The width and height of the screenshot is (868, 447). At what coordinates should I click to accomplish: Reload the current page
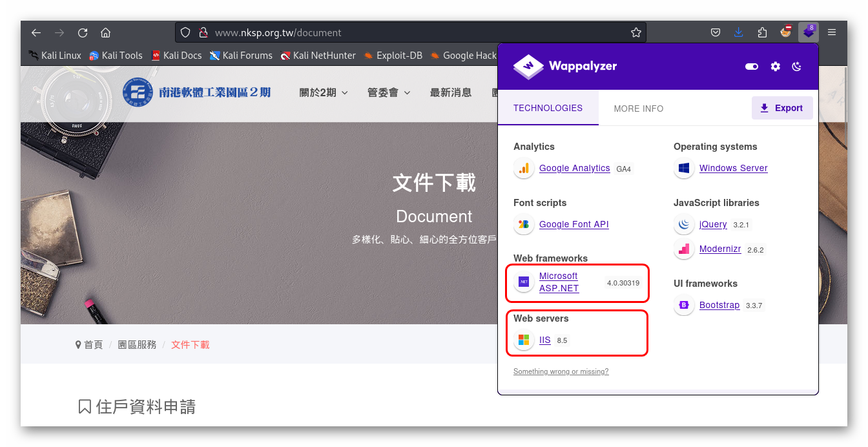(83, 32)
